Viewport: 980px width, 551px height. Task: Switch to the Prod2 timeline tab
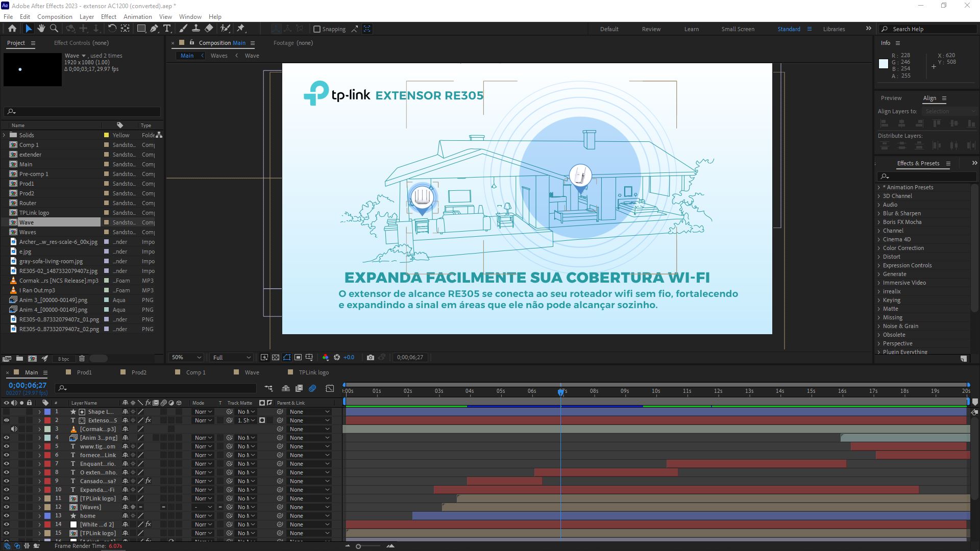tap(139, 372)
